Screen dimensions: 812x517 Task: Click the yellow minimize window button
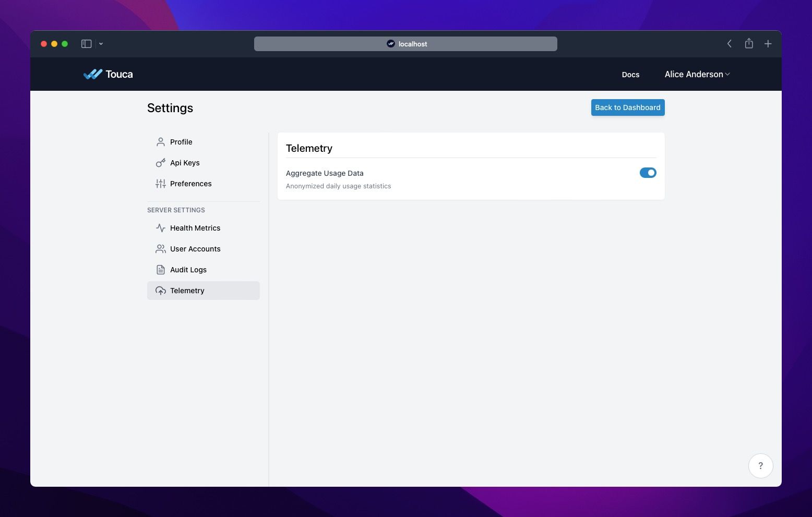pos(54,44)
